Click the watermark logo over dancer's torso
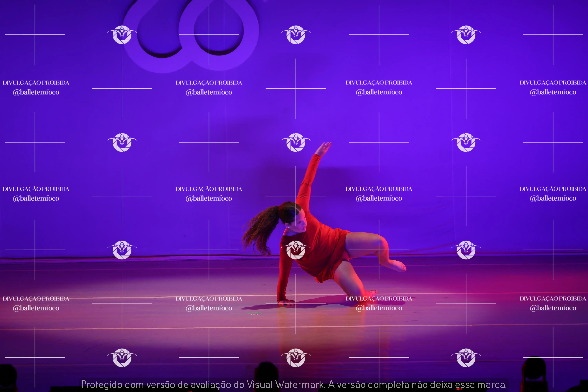588x392 pixels. coord(296,250)
